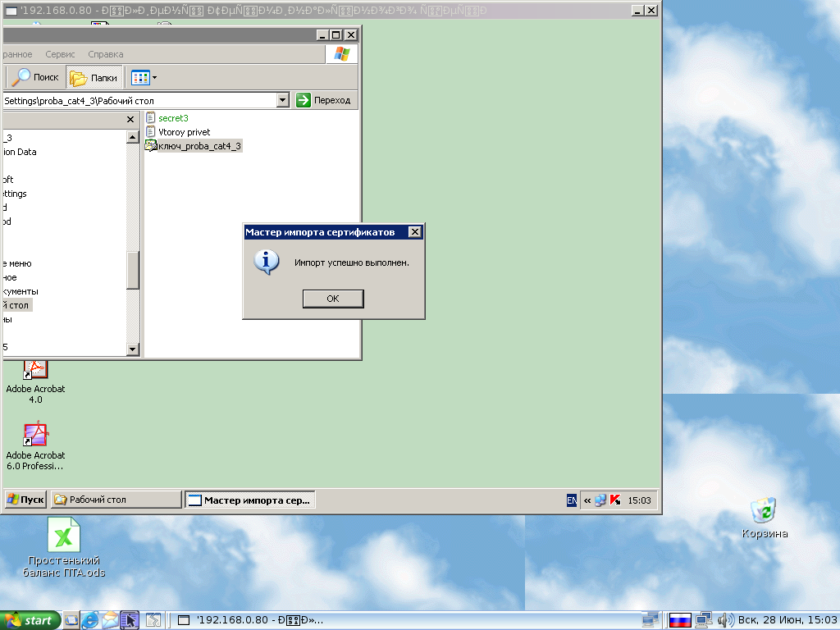Image resolution: width=840 pixels, height=630 pixels.
Task: Click OK in the certificate import dialog
Action: (x=332, y=299)
